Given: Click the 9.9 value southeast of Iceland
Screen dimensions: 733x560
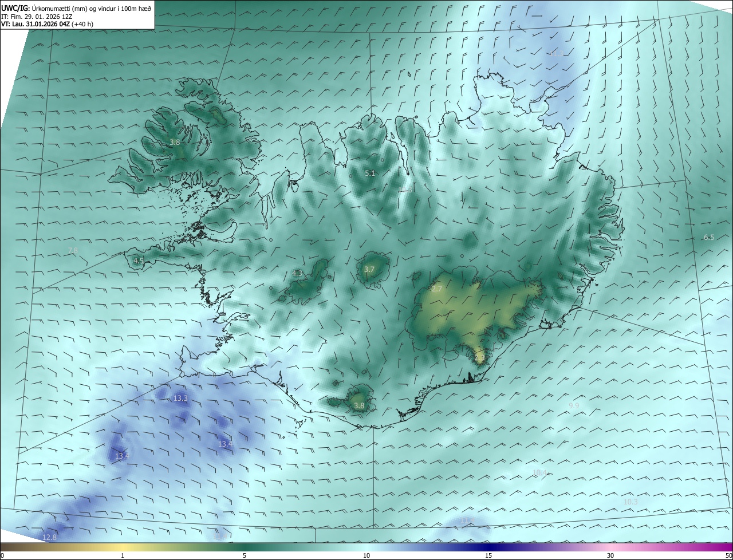Looking at the screenshot, I should (x=574, y=405).
